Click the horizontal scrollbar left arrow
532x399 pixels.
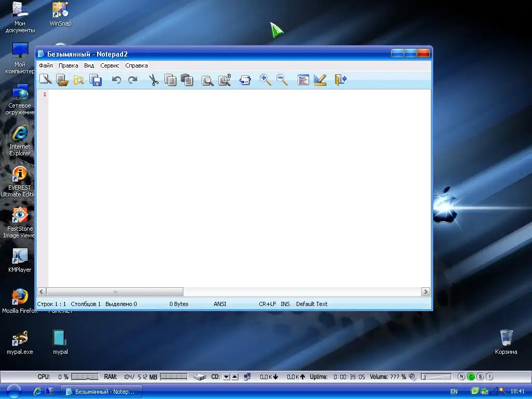tap(42, 292)
